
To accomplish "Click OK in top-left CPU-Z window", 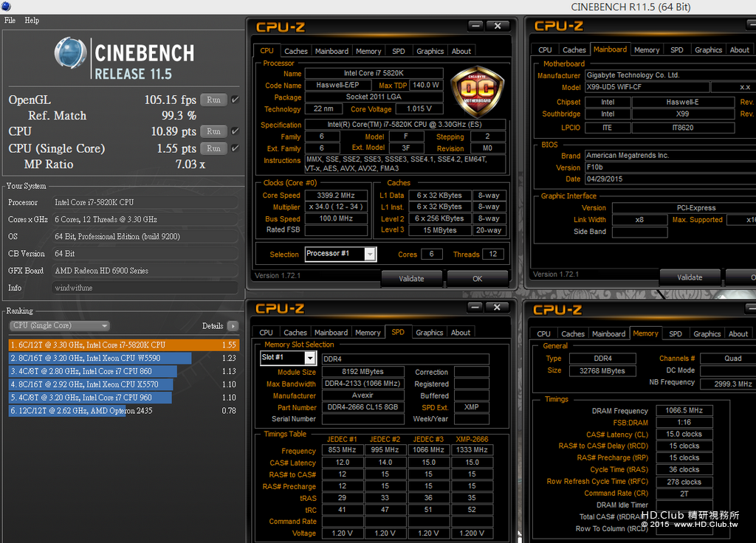I will (x=478, y=278).
